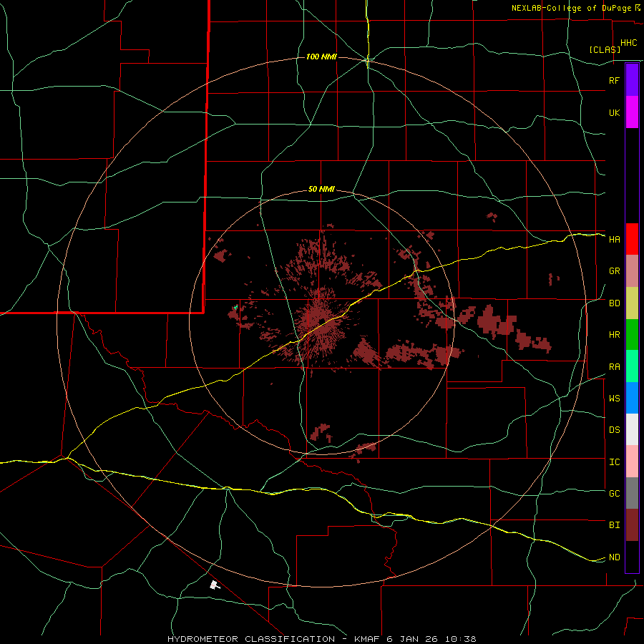Viewport: 644px width, 644px height.
Task: Click the 50 NMI range ring label
Action: coord(321,189)
